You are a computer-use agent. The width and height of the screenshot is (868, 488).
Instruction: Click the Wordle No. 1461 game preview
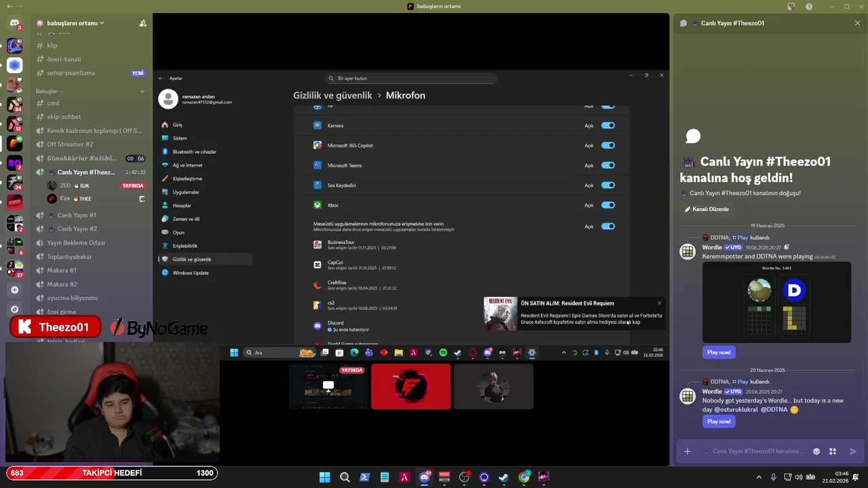coord(776,302)
